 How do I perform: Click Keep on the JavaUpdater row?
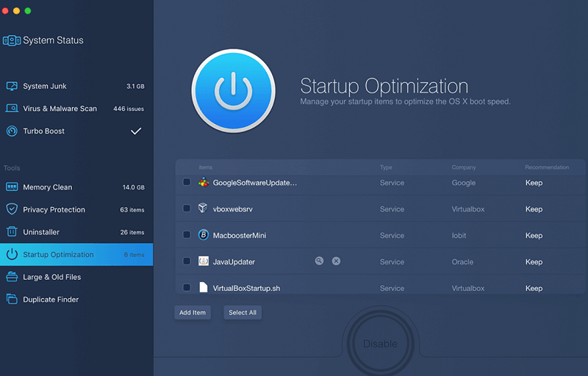point(534,261)
